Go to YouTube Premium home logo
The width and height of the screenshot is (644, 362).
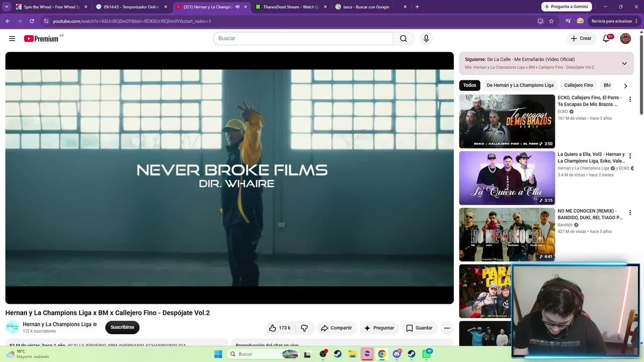click(41, 39)
